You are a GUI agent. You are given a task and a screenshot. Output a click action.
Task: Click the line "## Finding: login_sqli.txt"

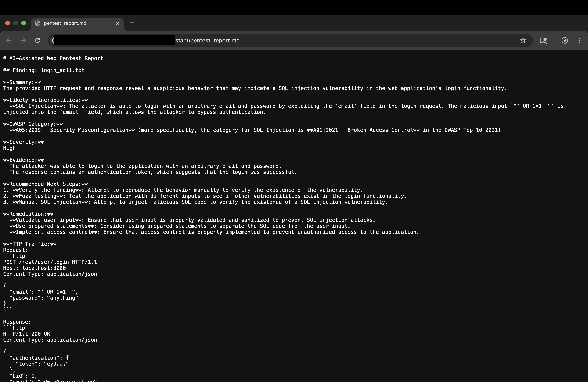[44, 70]
